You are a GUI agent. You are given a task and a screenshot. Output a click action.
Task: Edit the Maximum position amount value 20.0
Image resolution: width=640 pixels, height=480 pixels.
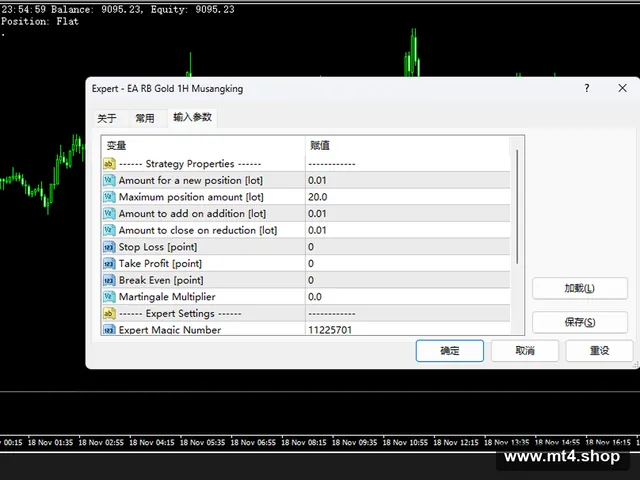(407, 197)
